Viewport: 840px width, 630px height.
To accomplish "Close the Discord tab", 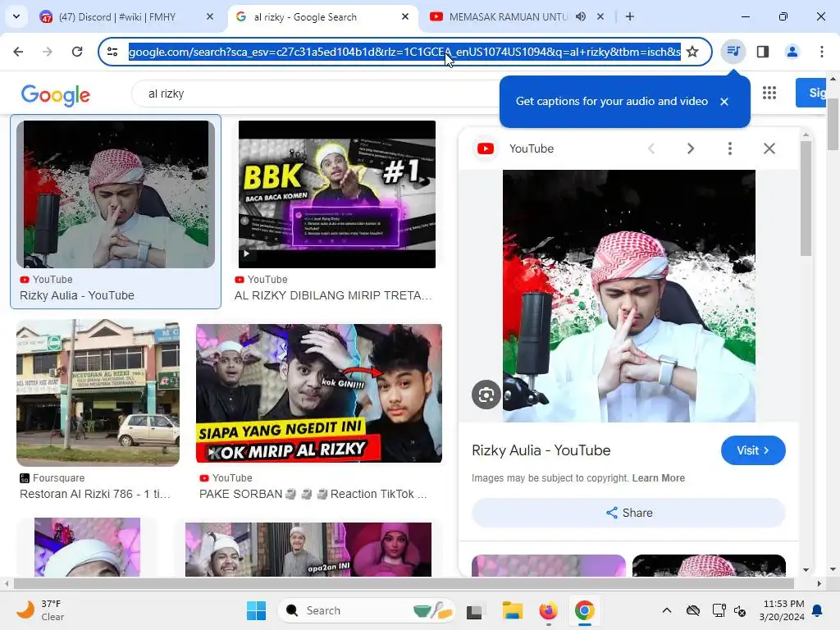I will (210, 16).
